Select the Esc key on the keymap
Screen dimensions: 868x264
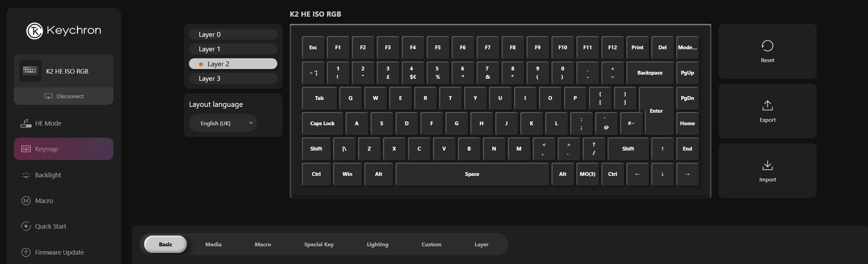(313, 47)
